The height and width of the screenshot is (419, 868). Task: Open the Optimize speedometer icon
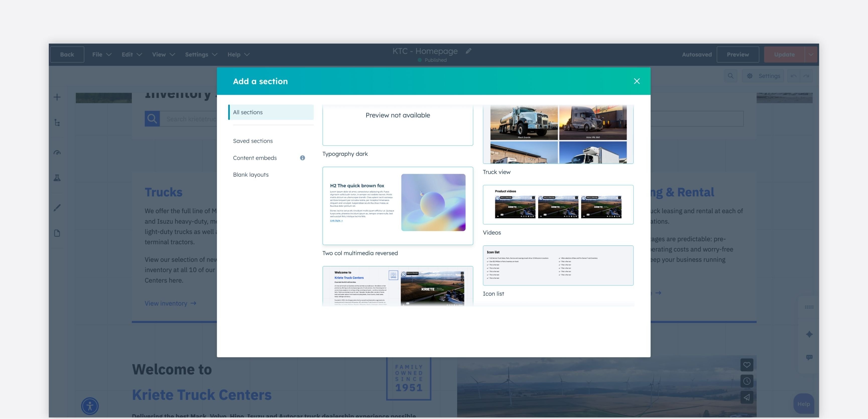pos(57,152)
